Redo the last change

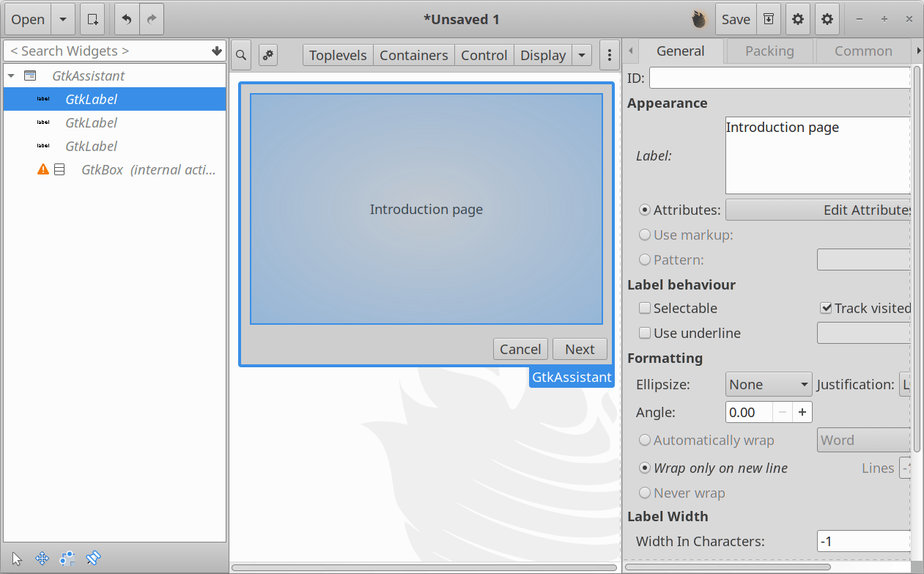152,18
